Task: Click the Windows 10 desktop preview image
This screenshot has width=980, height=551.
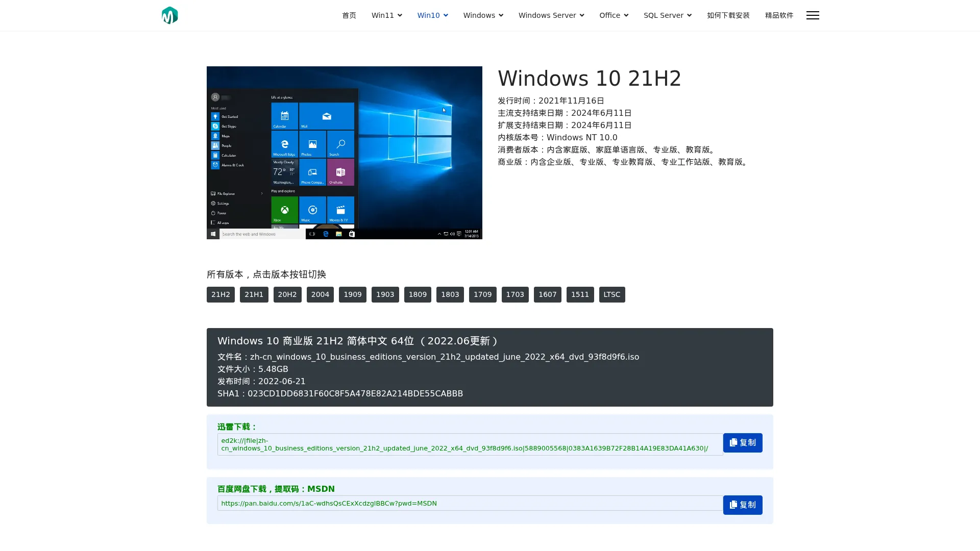Action: (344, 153)
